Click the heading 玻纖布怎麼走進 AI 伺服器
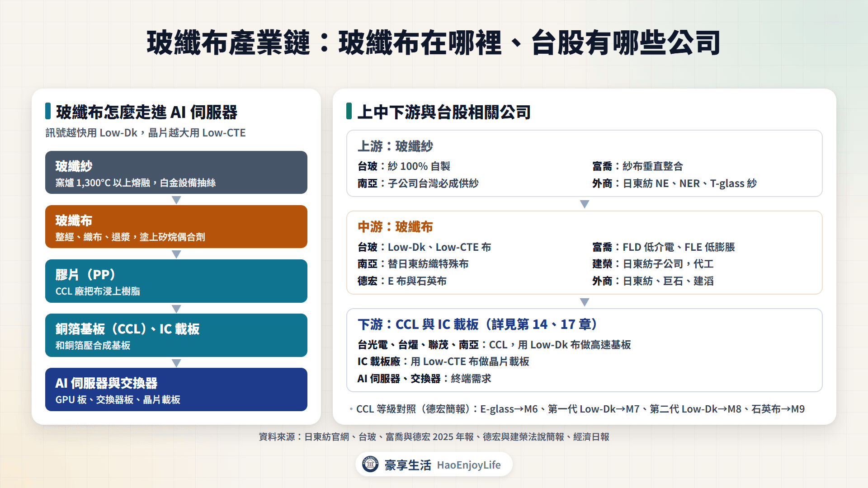Screen dimensions: 868x488 click(x=146, y=112)
